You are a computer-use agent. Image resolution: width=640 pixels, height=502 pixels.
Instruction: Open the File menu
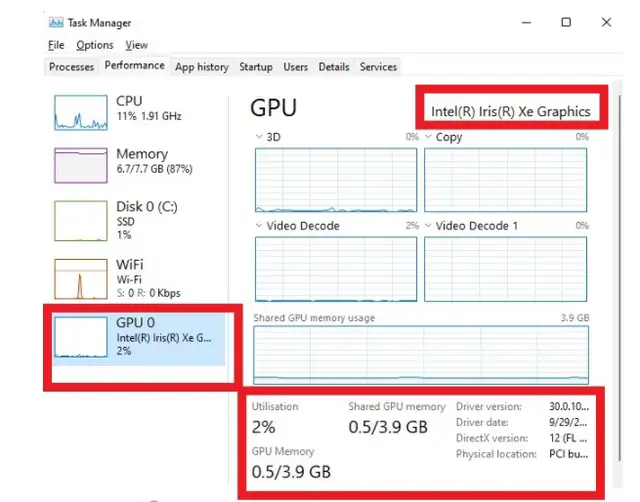pyautogui.click(x=56, y=45)
